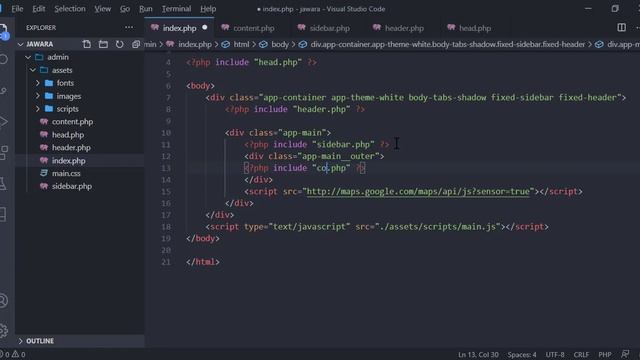The width and height of the screenshot is (640, 360).
Task: Open the File menu
Action: pyautogui.click(x=17, y=9)
